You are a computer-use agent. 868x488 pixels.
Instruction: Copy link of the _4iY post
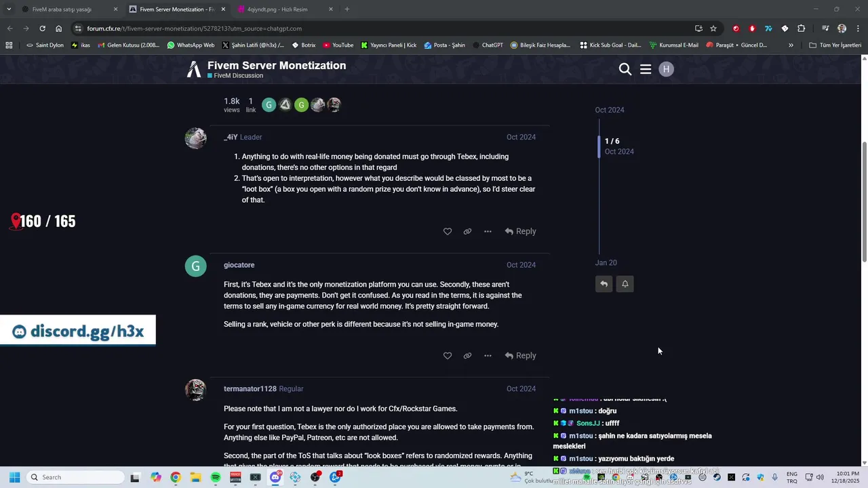467,231
